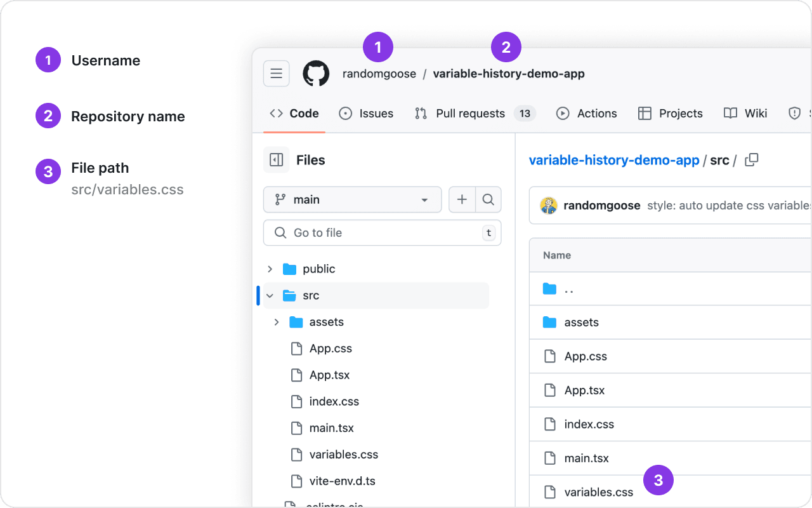Focus the Go to file input
The image size is (812, 508).
(x=382, y=233)
